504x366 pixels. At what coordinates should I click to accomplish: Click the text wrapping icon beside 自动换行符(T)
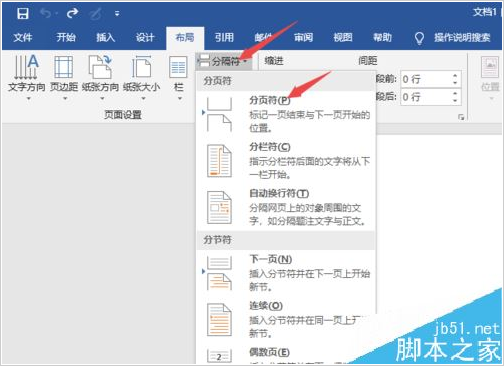219,207
